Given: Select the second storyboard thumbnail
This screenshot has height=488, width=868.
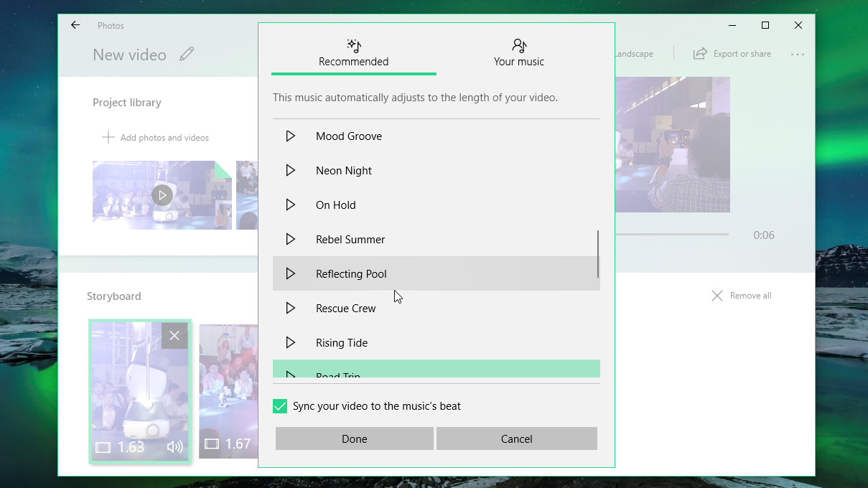Looking at the screenshot, I should tap(228, 391).
